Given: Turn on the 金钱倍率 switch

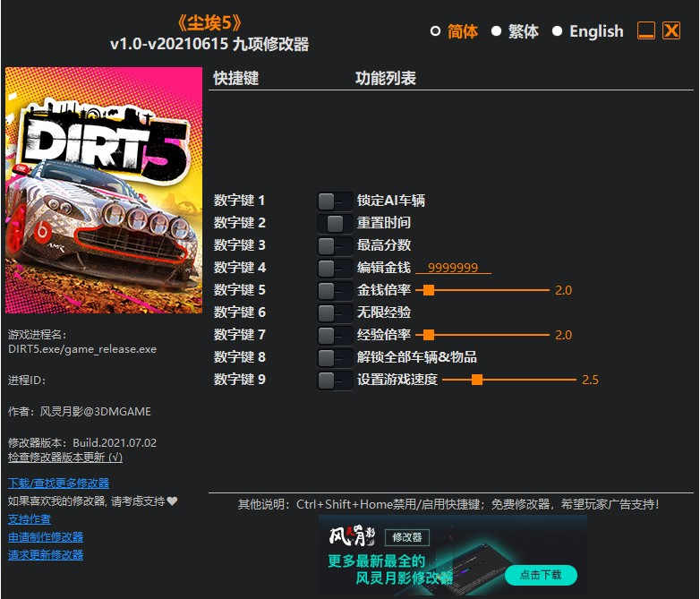Looking at the screenshot, I should [x=335, y=290].
